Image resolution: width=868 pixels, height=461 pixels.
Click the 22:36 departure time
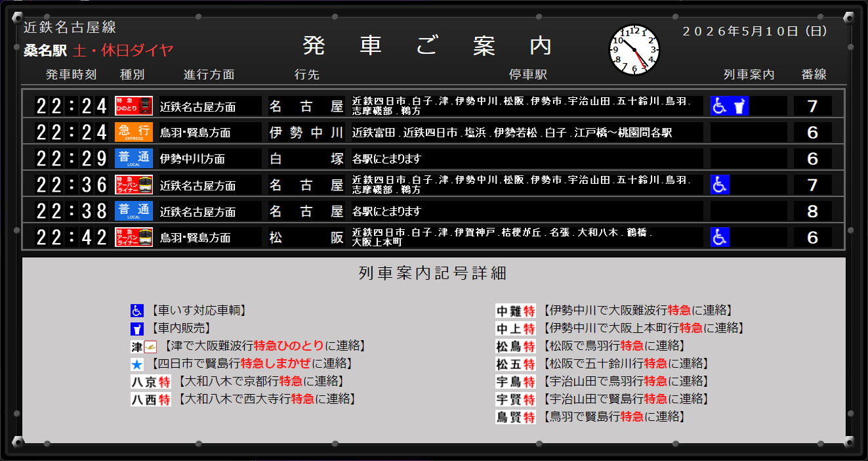tap(72, 185)
